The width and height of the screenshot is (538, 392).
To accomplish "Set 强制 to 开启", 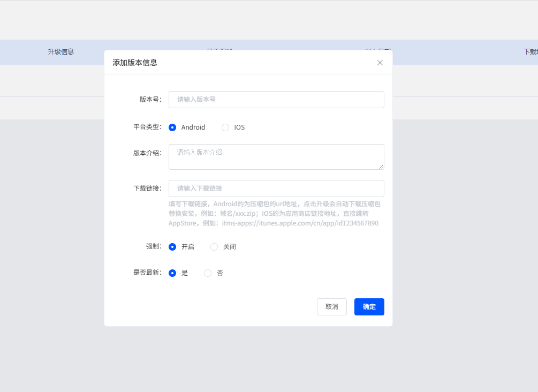I will coord(172,247).
